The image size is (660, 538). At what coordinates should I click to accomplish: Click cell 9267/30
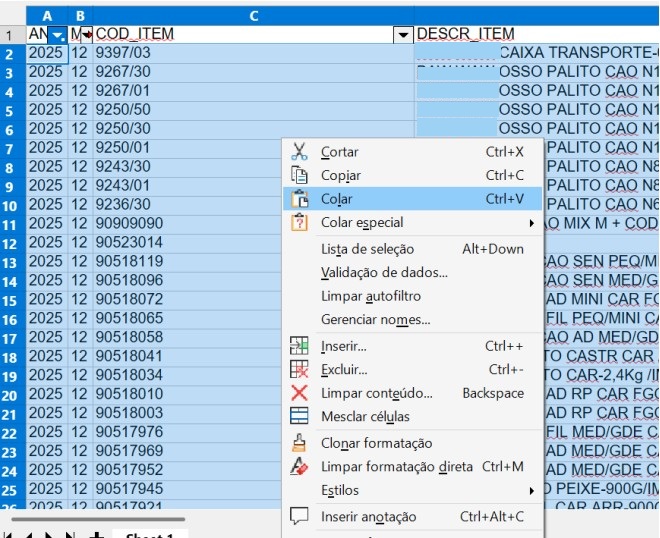(253, 72)
